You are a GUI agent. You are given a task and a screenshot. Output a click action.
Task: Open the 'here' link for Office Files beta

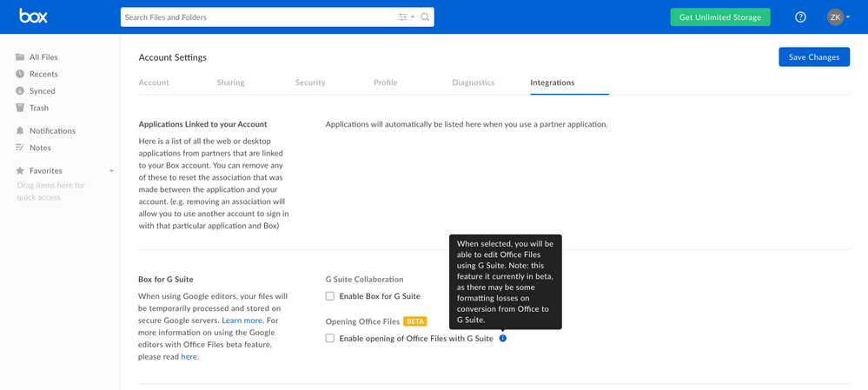point(189,357)
